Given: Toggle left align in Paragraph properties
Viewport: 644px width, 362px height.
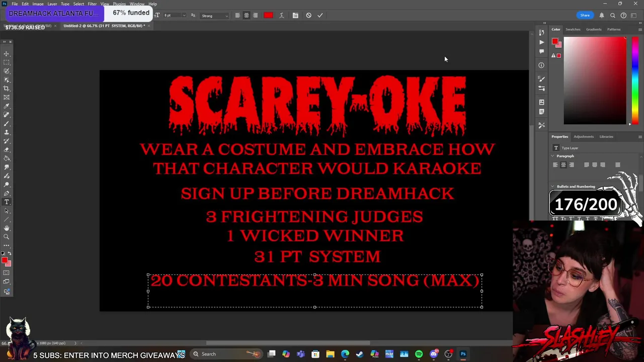Looking at the screenshot, I should click(x=555, y=165).
